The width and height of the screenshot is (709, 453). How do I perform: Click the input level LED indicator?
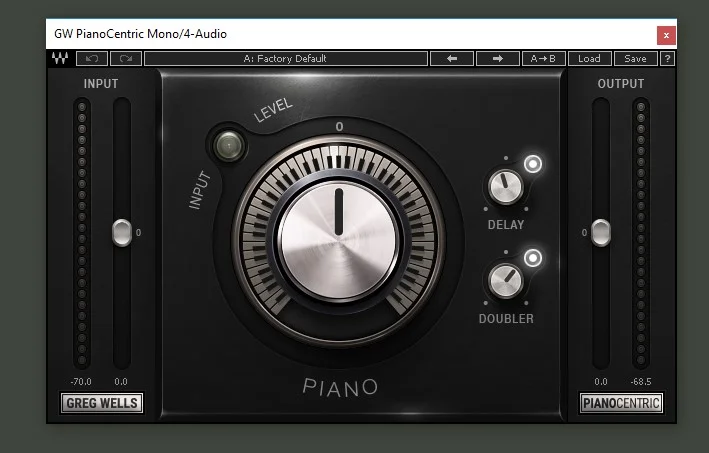click(229, 146)
